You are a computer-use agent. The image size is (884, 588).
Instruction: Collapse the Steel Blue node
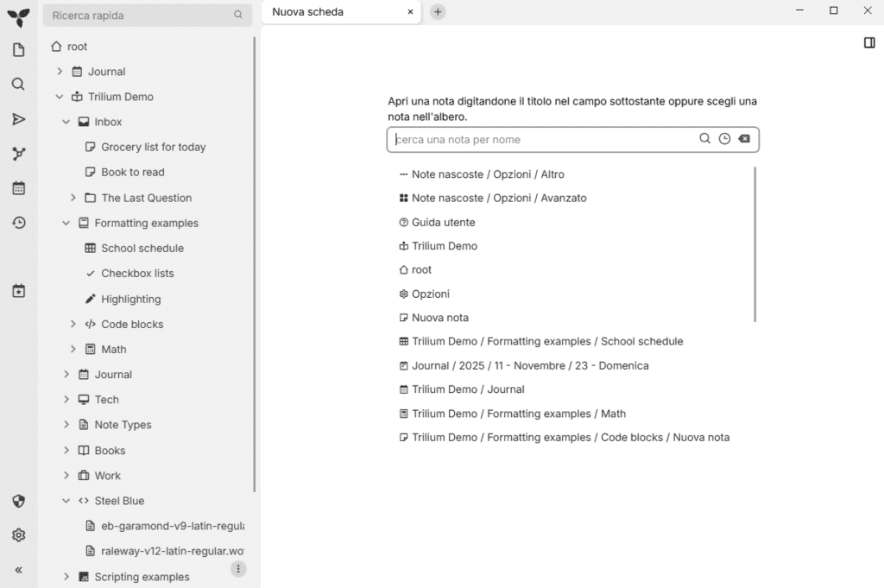(x=66, y=501)
